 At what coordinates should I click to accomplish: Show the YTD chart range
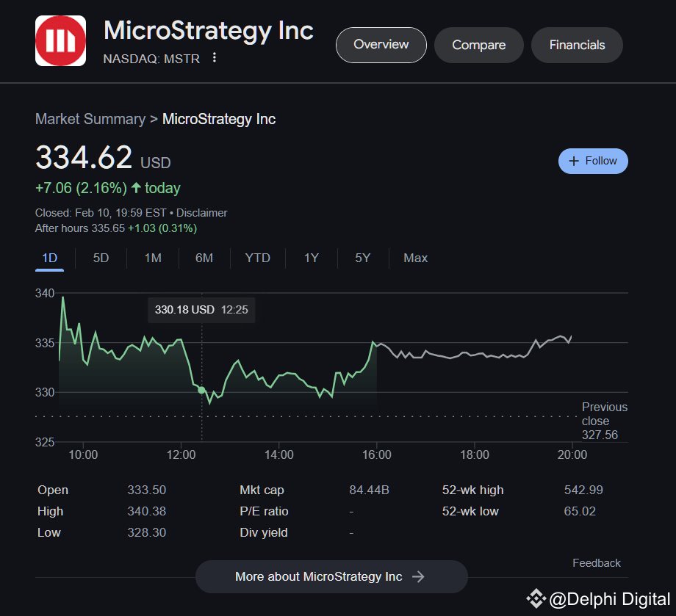point(257,258)
